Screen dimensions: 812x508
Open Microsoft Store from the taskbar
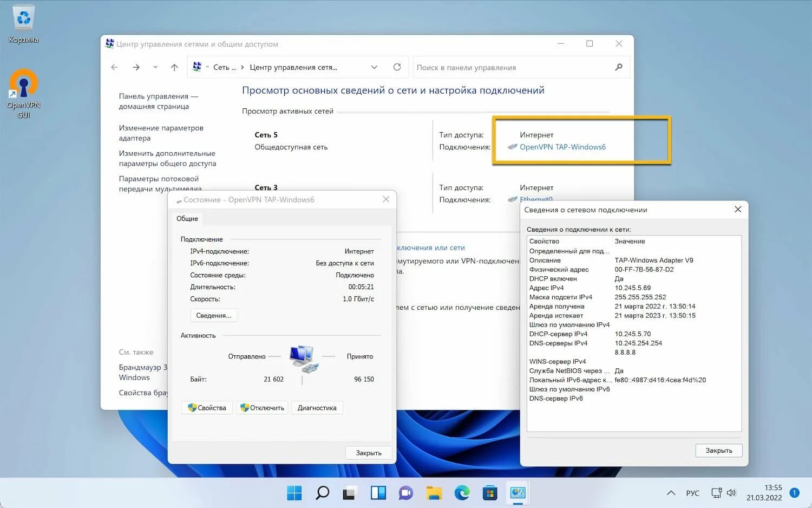point(489,493)
